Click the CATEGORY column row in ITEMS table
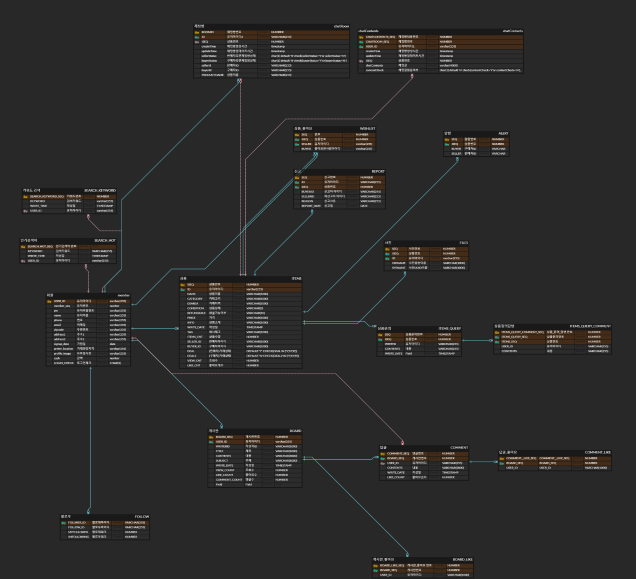Viewport: 636px width, 579px height. tap(241, 299)
